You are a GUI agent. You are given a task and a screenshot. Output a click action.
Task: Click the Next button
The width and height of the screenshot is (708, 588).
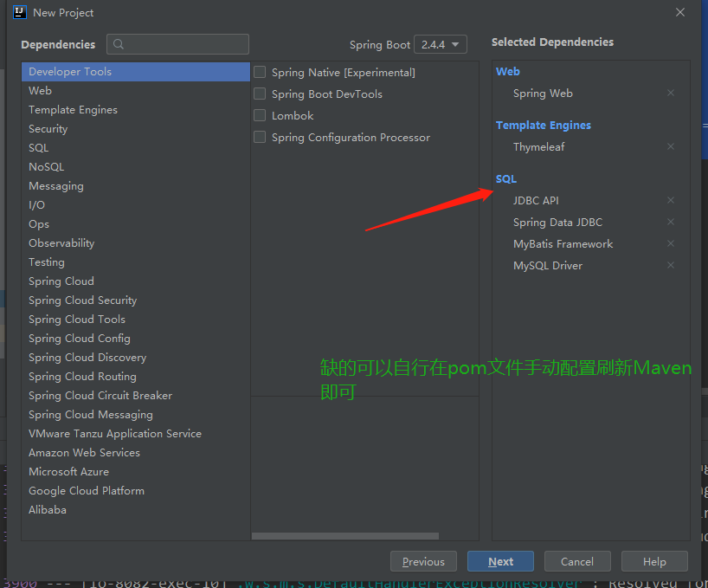(x=501, y=561)
